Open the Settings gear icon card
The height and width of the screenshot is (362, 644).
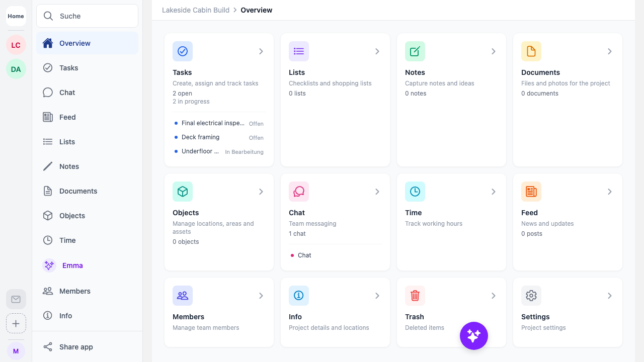531,296
